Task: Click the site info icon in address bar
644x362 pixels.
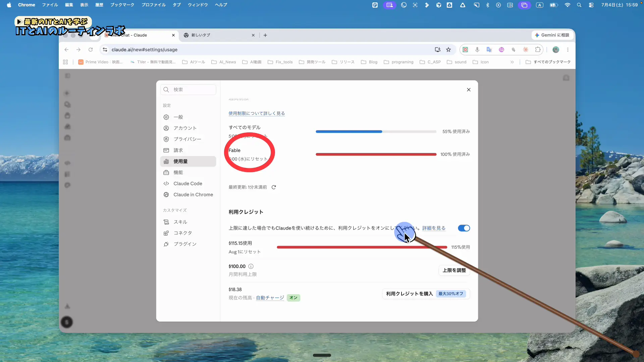Action: [x=105, y=50]
